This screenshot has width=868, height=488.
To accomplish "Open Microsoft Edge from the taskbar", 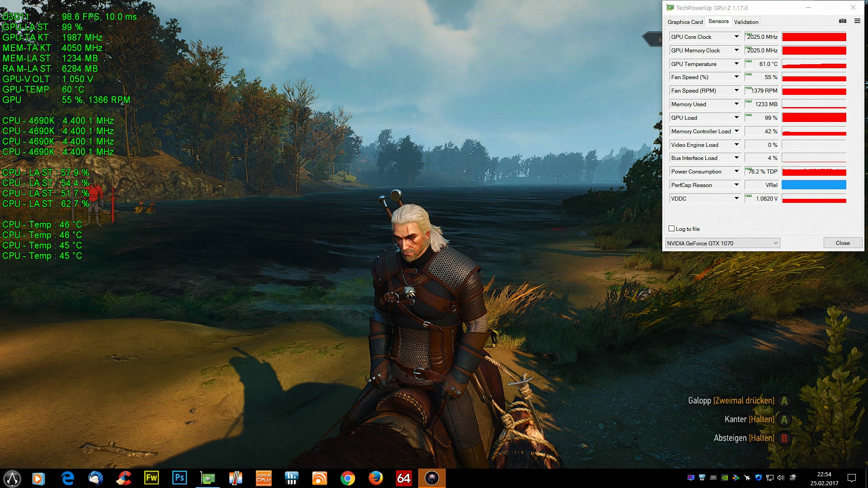I will 68,478.
